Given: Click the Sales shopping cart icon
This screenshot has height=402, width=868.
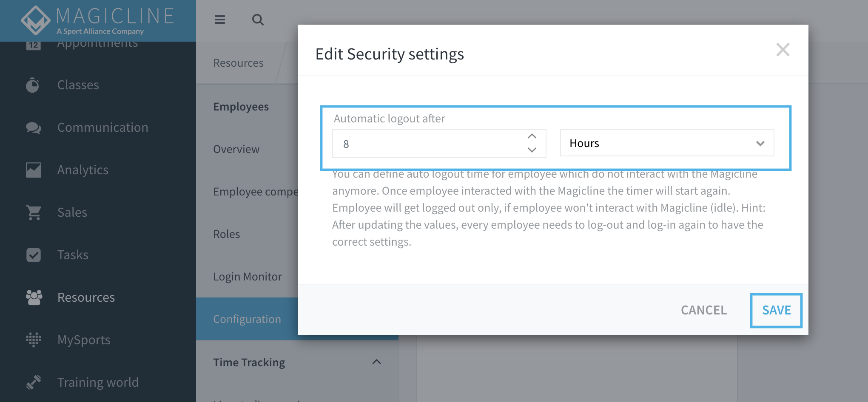Looking at the screenshot, I should (x=34, y=212).
